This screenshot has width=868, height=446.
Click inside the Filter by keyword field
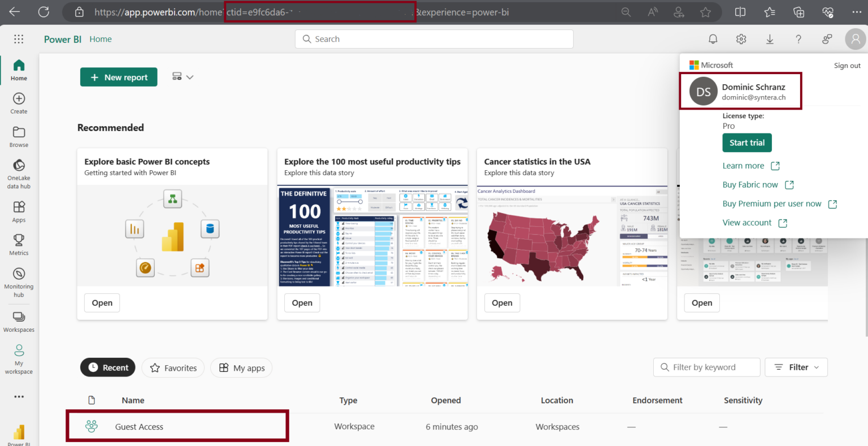coord(706,367)
